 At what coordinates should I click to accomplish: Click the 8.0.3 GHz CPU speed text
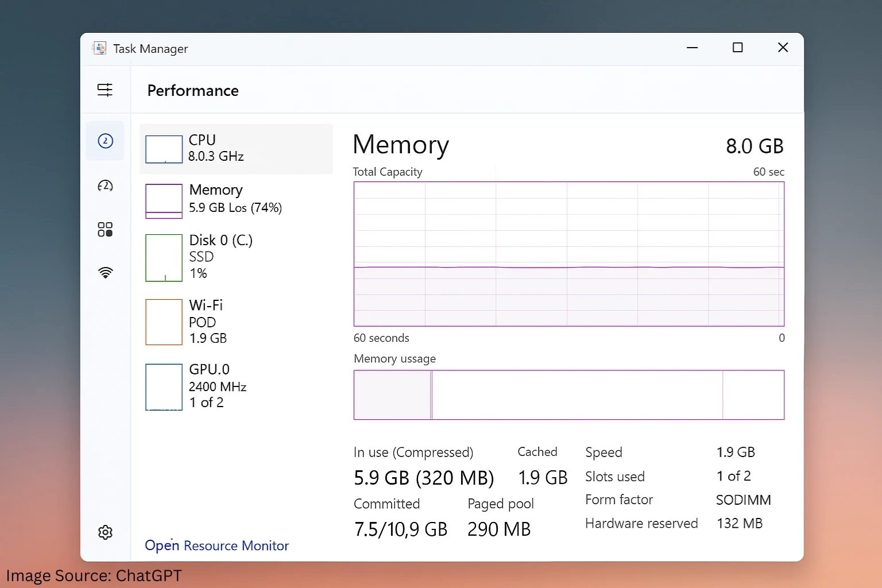(216, 156)
